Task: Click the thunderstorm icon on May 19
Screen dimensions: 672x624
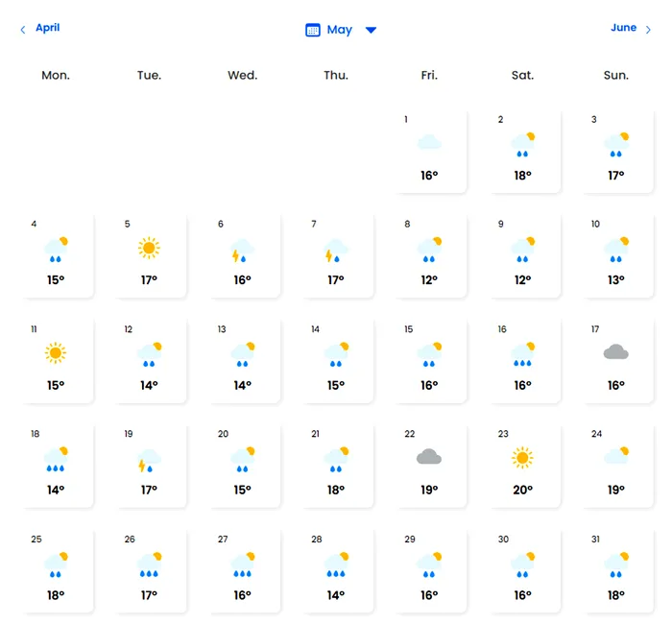Action: [148, 461]
